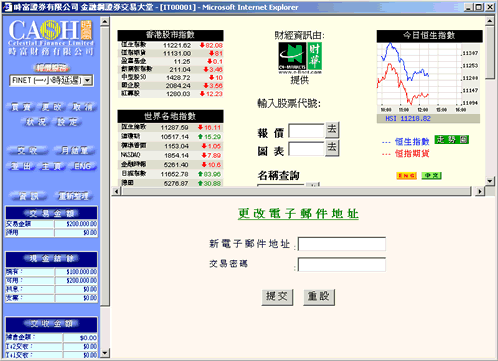Switch language with sidebar ENG button
498x361 pixels.
82,166
